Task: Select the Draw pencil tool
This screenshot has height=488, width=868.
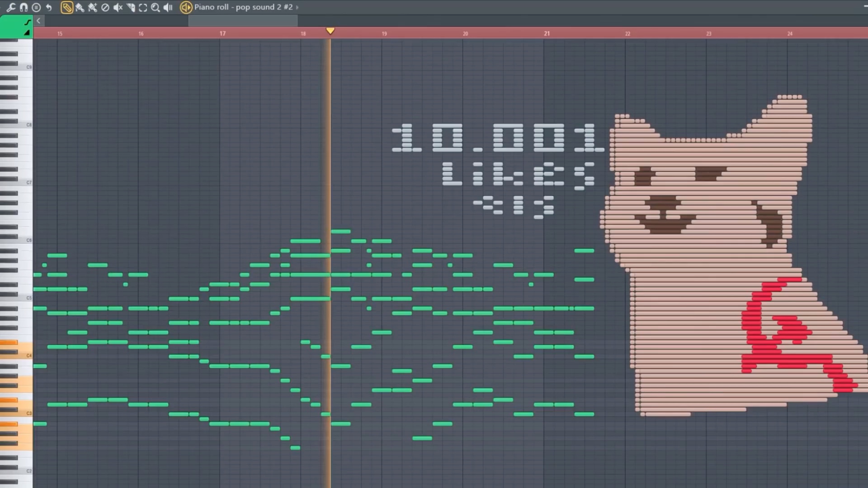Action: (66, 7)
